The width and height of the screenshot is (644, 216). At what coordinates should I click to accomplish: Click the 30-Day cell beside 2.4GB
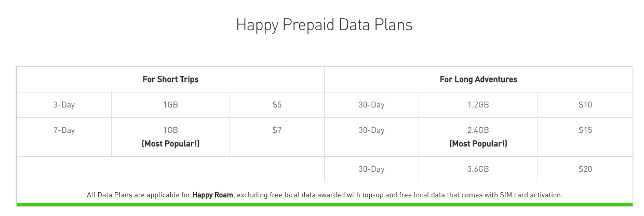[x=371, y=130]
